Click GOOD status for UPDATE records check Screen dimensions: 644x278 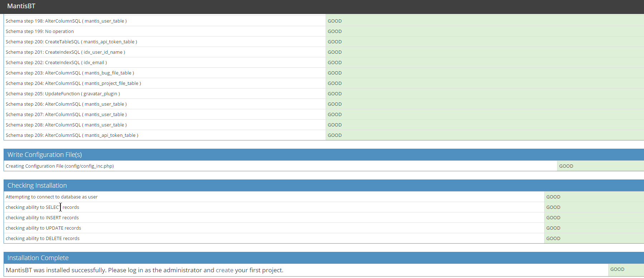(553, 228)
